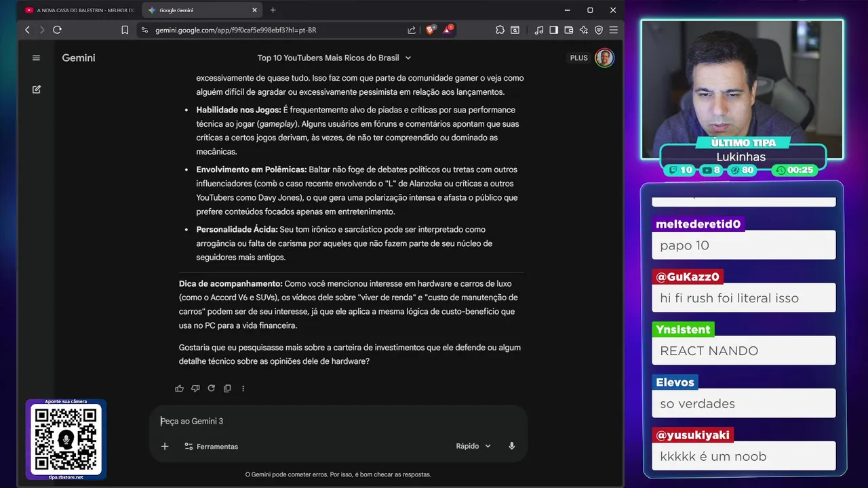Viewport: 868px width, 488px height.
Task: Open a new browser tab
Action: pyautogui.click(x=273, y=10)
